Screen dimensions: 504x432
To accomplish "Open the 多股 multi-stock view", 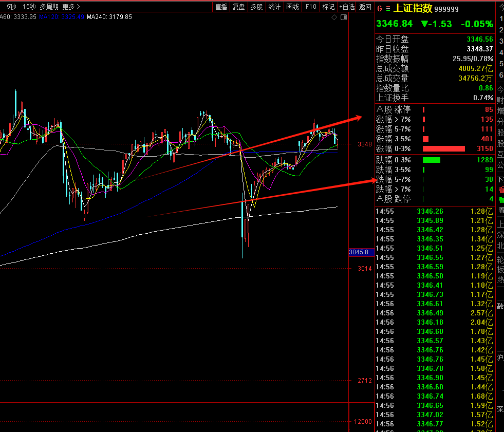I will click(256, 7).
